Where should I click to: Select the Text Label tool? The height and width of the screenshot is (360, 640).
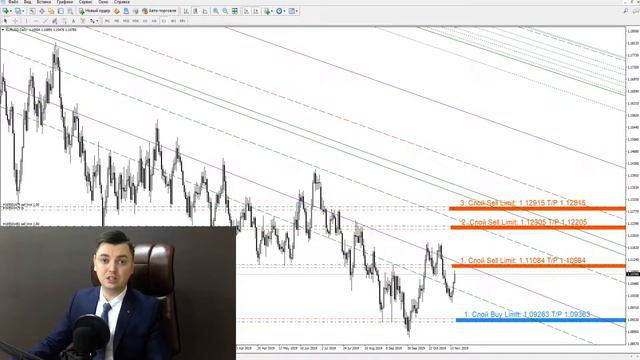82,21
